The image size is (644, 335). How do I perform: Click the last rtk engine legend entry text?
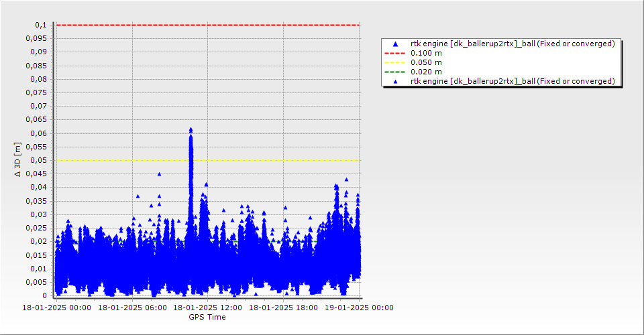tap(512, 81)
